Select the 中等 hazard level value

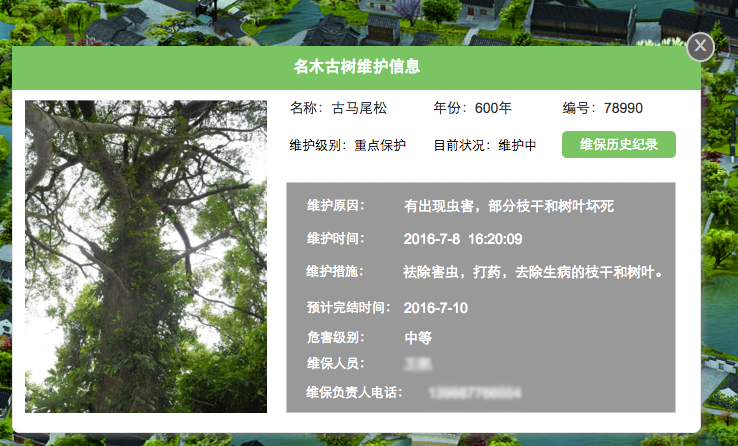pos(418,338)
